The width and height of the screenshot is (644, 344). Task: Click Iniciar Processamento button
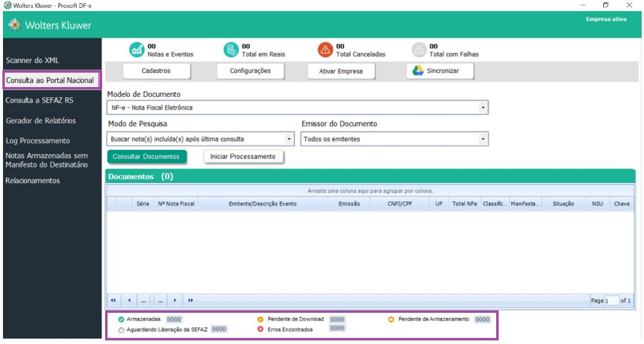[243, 157]
